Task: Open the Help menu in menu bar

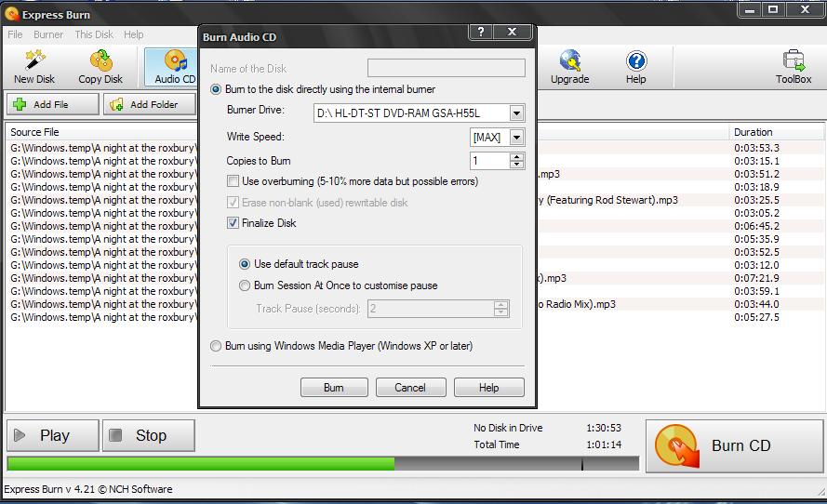Action: (x=133, y=34)
